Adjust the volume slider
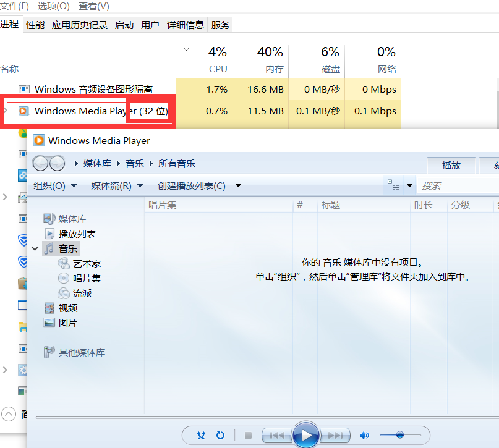Screen dimensions: 499x448 [400, 435]
